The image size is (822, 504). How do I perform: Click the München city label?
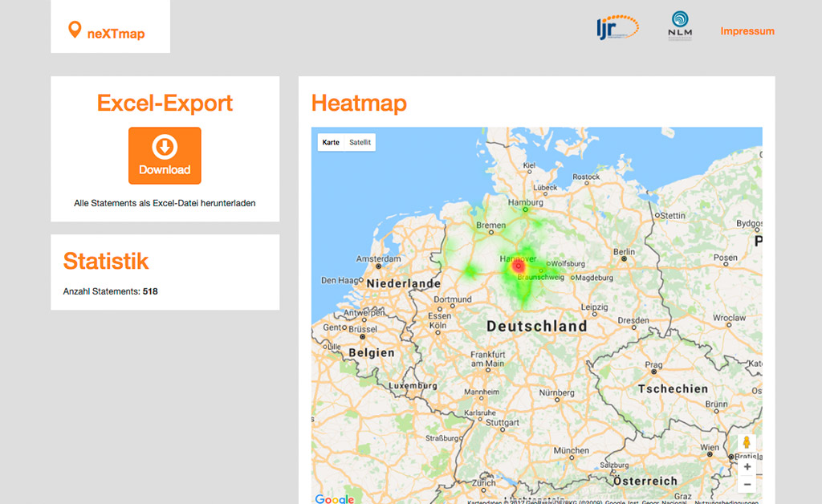pos(572,451)
